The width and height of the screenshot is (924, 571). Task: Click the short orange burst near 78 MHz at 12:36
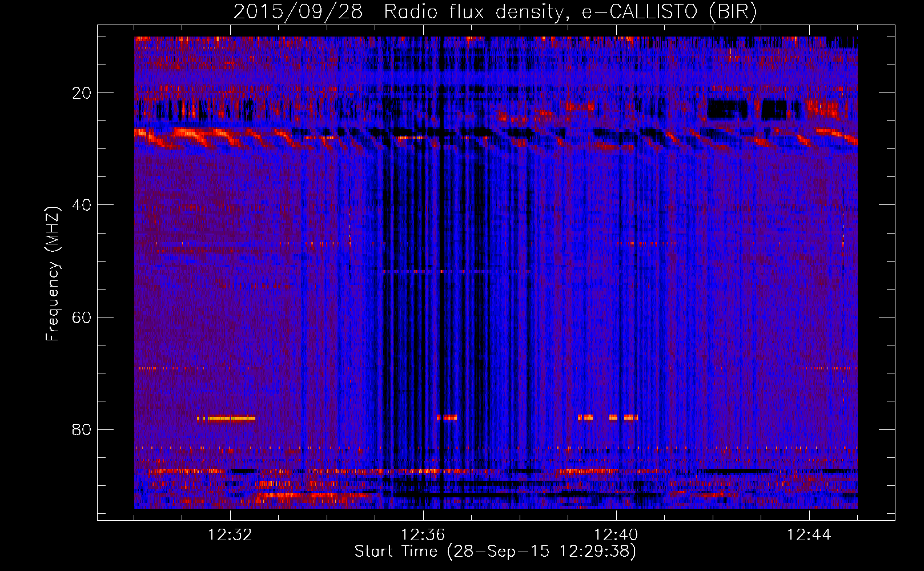pos(447,417)
